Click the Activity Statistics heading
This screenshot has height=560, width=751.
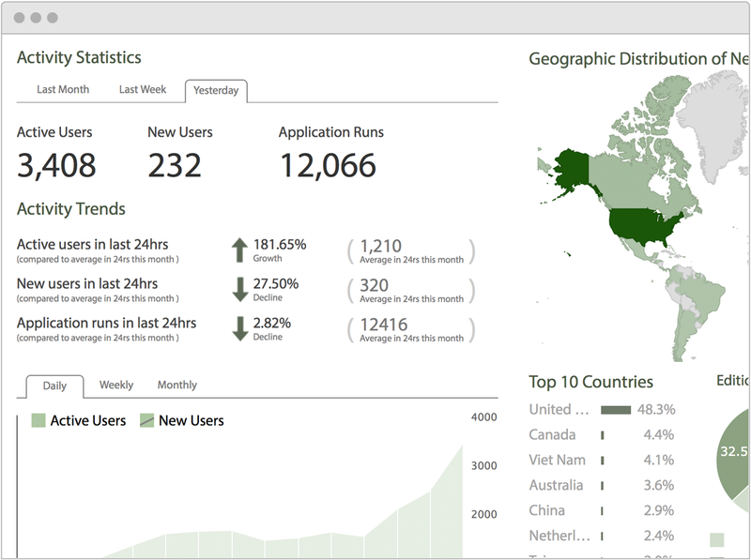pos(79,57)
